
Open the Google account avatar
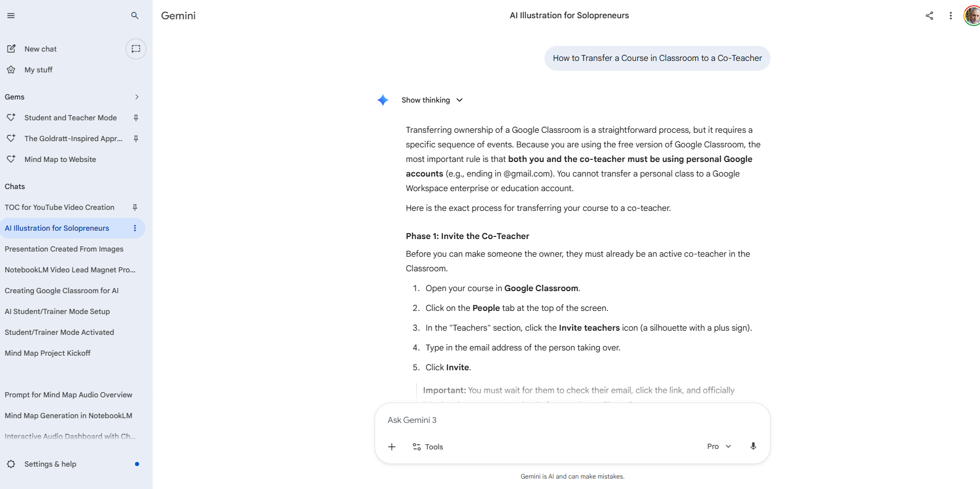click(972, 16)
